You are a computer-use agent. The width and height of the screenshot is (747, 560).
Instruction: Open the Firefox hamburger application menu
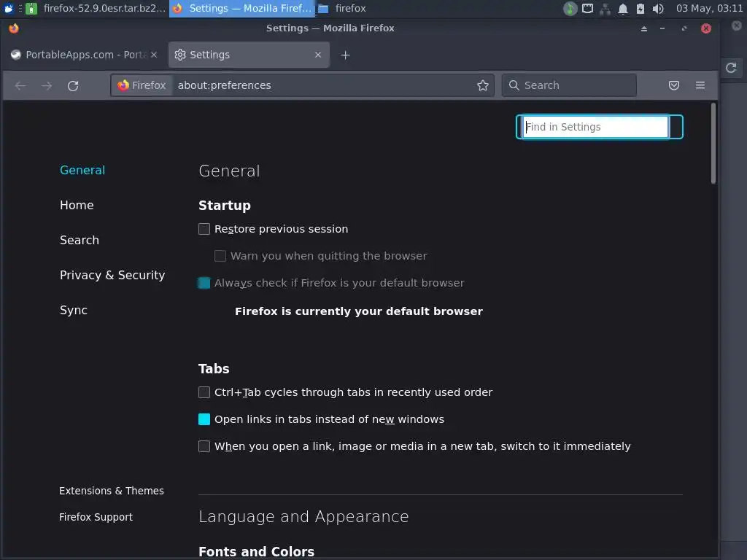pos(700,85)
